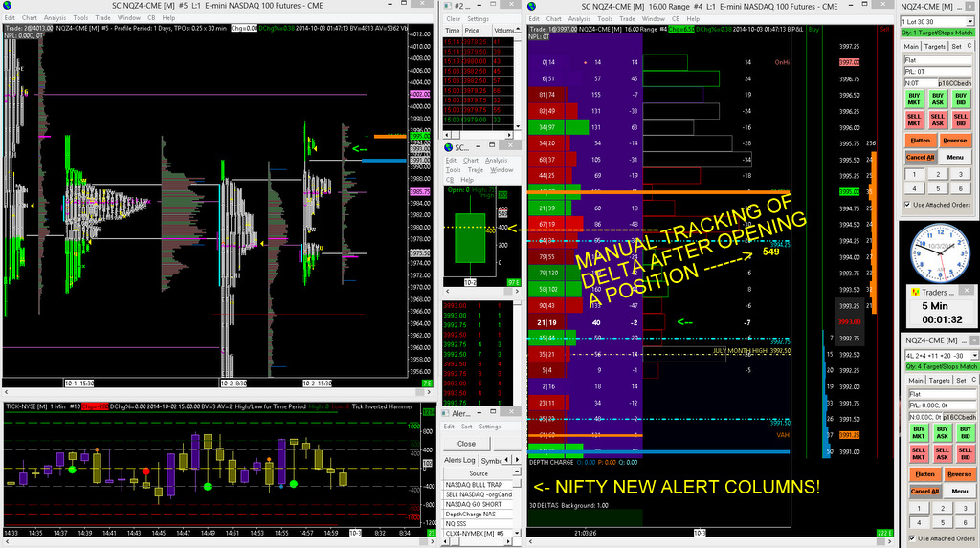980x548 pixels.
Task: Open Edit menu in profile chart window
Action: coord(10,18)
